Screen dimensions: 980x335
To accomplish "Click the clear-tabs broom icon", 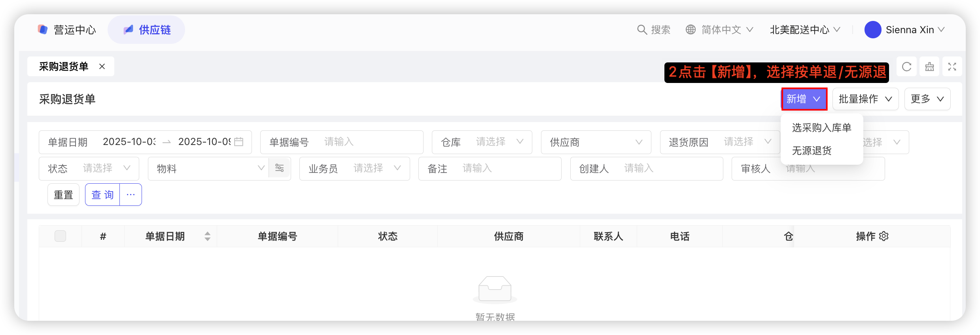I will point(929,67).
